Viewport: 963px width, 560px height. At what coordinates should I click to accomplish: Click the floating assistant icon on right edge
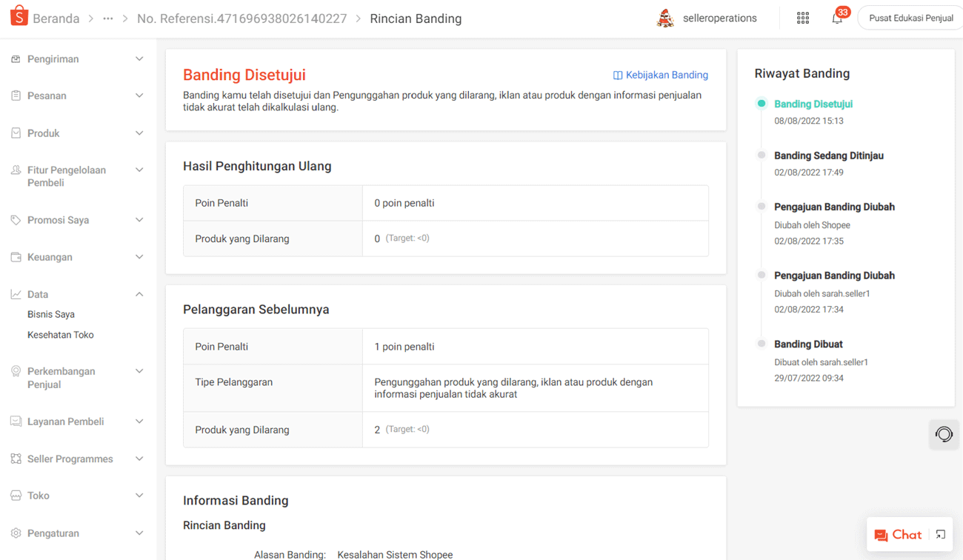click(x=944, y=435)
